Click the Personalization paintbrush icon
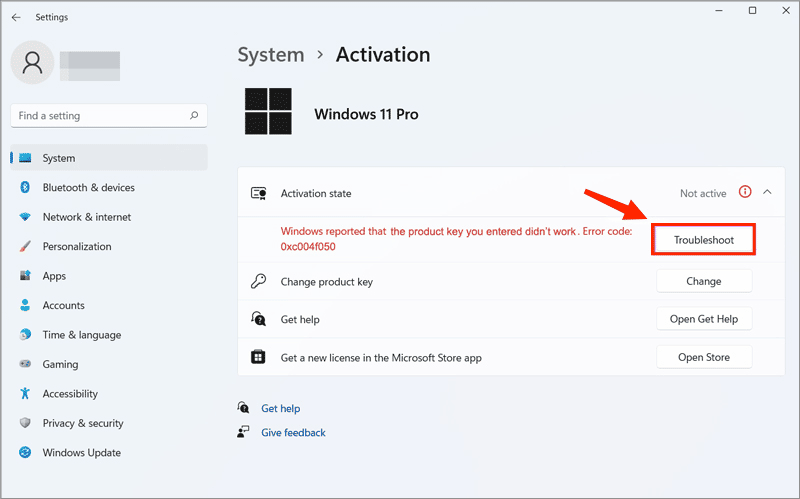The width and height of the screenshot is (800, 499). pyautogui.click(x=25, y=246)
